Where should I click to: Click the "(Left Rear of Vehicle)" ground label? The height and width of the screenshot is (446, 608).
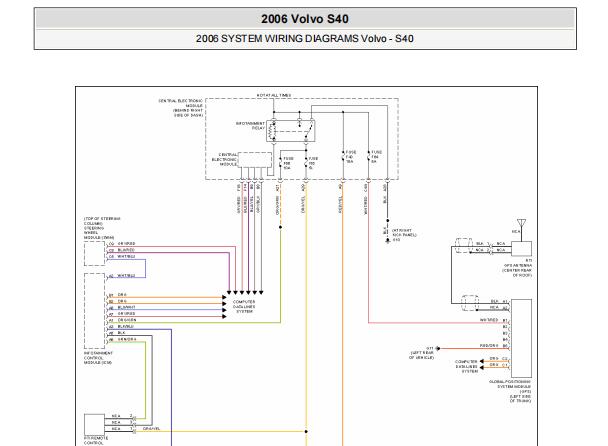point(421,353)
